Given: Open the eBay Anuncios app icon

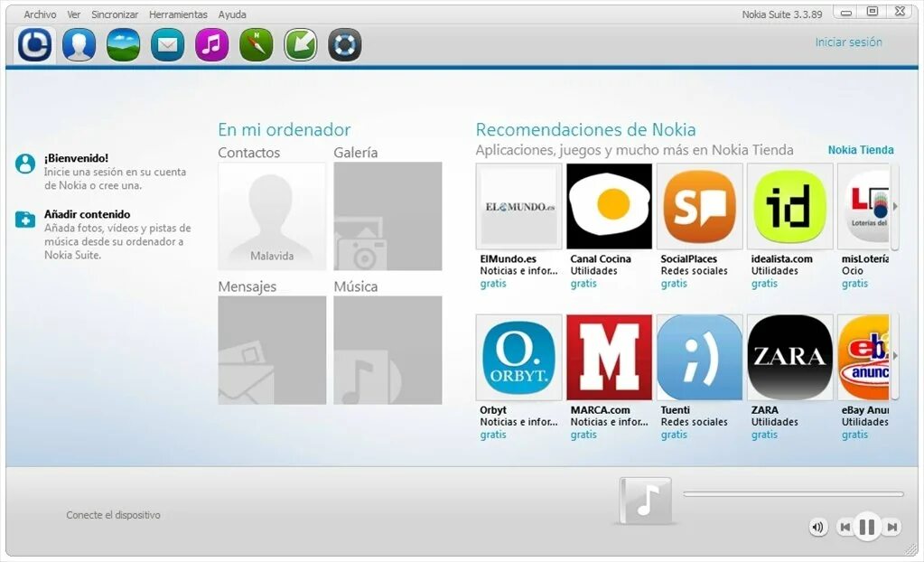Looking at the screenshot, I should (x=863, y=358).
